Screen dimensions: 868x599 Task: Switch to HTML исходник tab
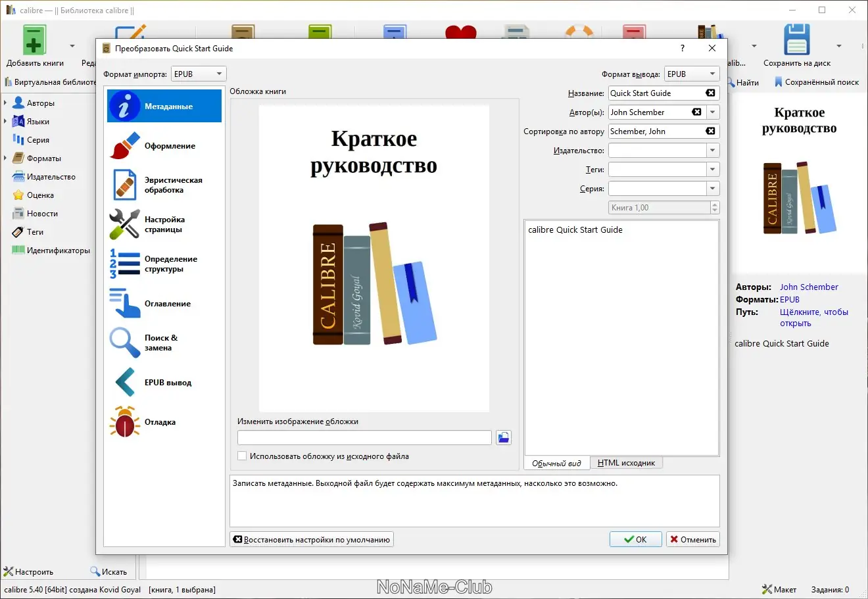point(626,463)
